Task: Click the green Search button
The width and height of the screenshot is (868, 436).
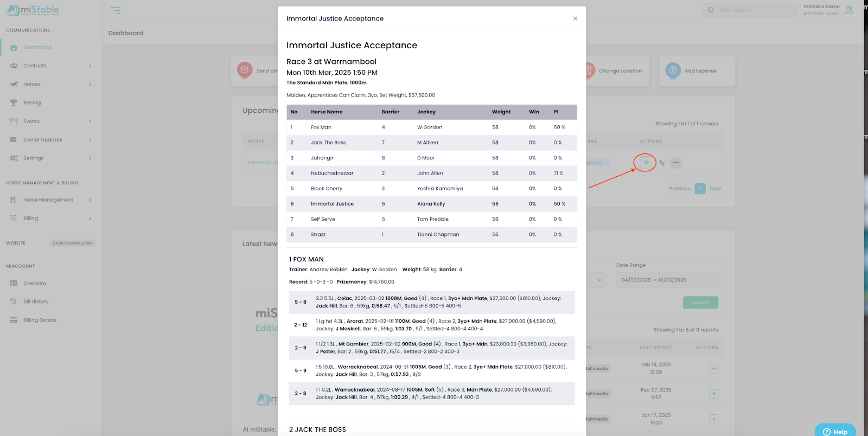Action: coord(700,303)
